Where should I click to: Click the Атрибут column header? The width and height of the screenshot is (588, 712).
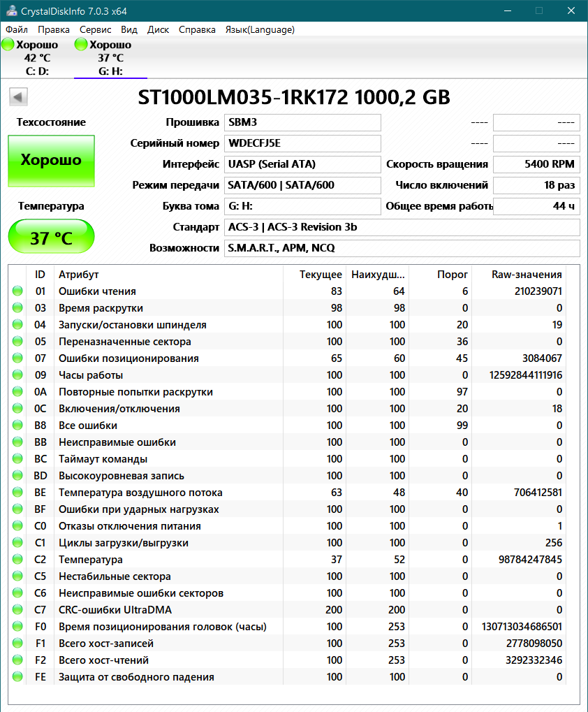(79, 275)
